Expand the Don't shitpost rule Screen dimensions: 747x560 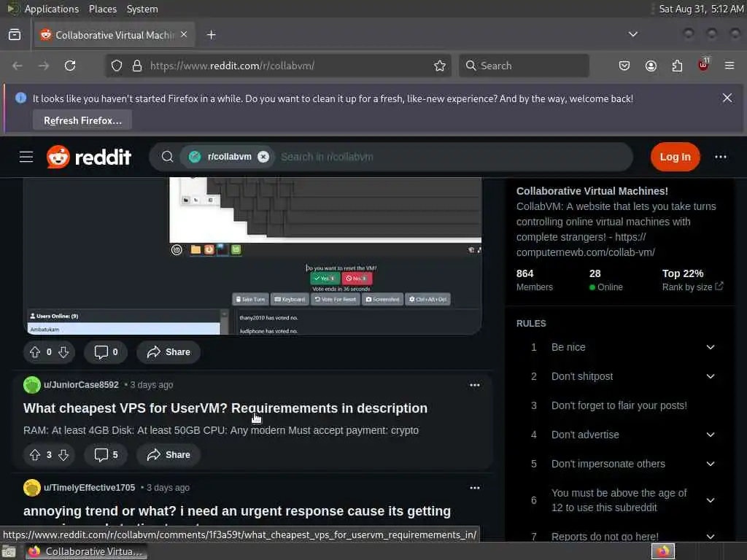711,376
